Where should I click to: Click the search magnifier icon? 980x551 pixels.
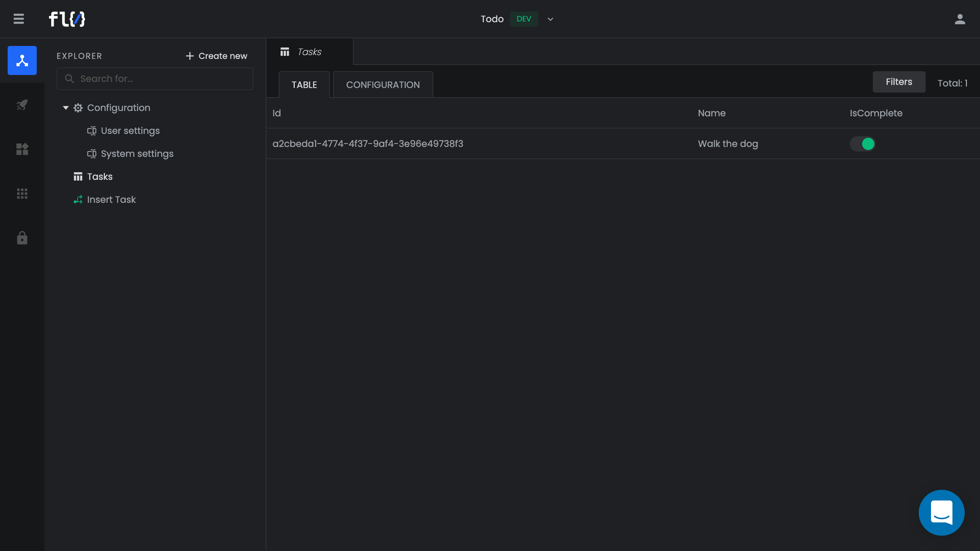69,79
